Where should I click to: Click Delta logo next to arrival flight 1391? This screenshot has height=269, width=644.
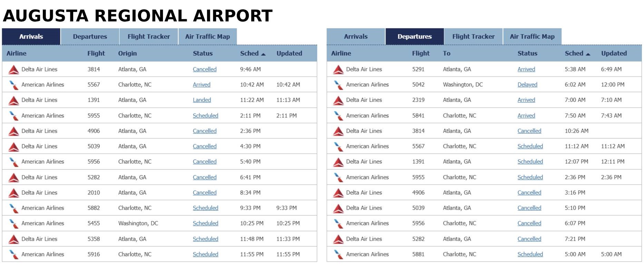point(13,100)
